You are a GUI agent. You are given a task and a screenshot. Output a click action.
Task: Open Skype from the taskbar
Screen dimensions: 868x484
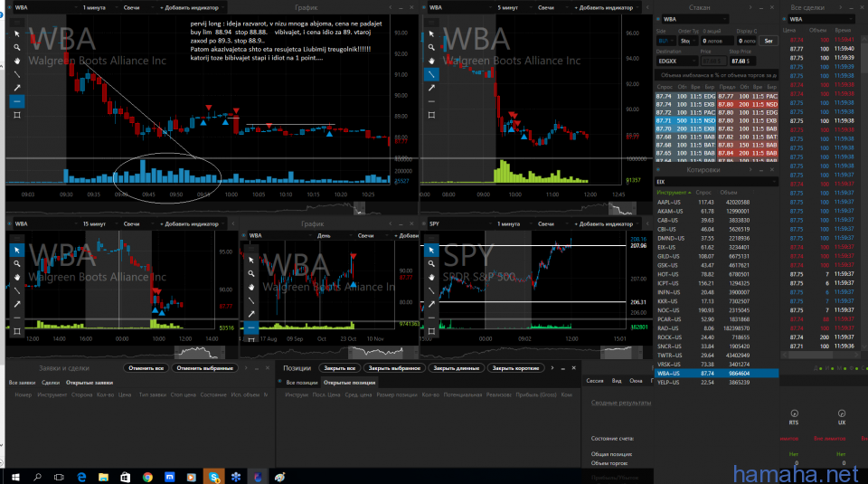click(213, 477)
